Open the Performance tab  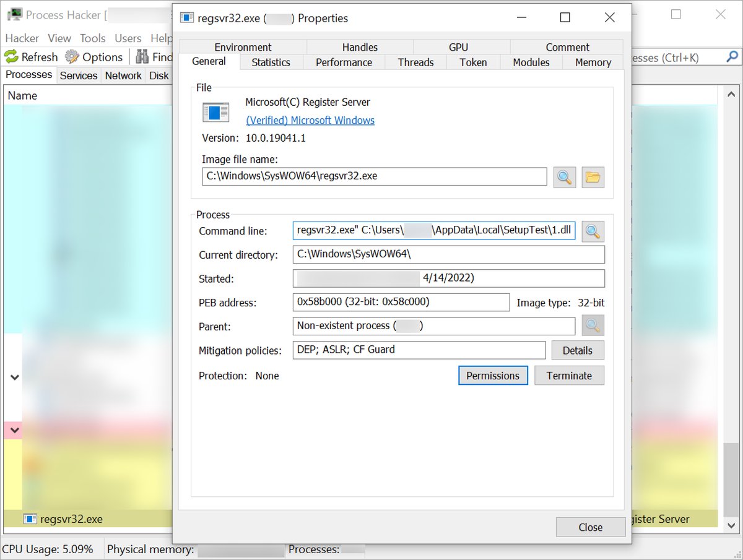tap(344, 62)
